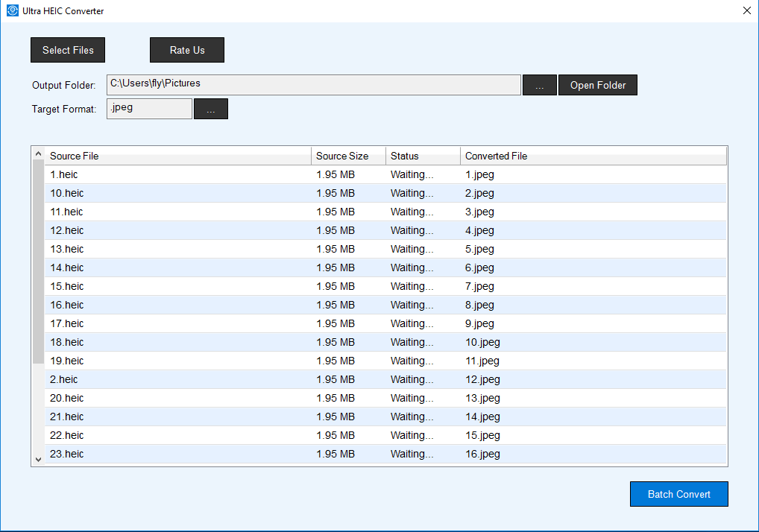Start the Batch Convert
Screen dimensions: 759x532
click(x=678, y=494)
